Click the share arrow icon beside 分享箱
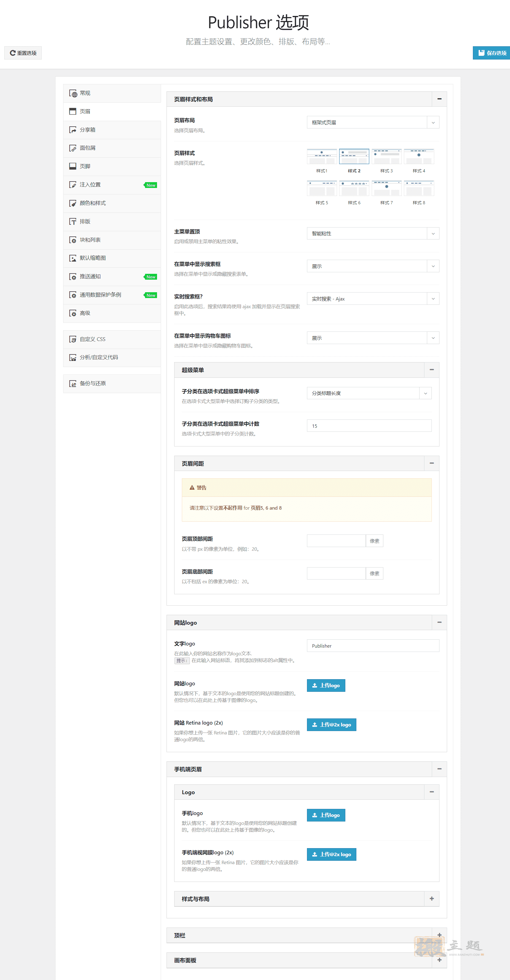Screen dimensions: 510x980 pyautogui.click(x=73, y=130)
